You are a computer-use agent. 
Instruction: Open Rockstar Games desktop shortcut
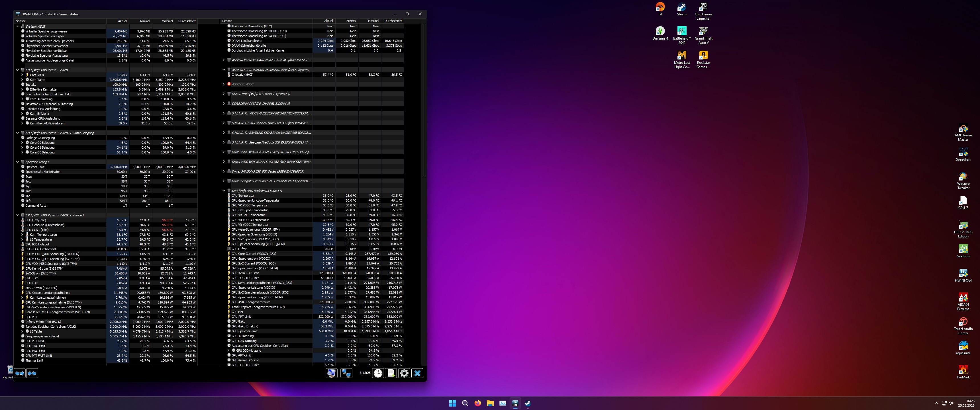[703, 60]
